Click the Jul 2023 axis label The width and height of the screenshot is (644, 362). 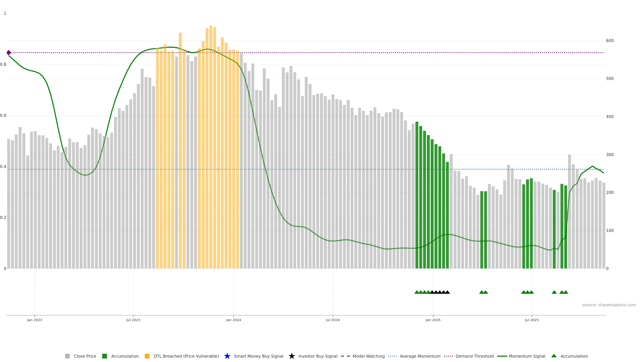pos(133,320)
